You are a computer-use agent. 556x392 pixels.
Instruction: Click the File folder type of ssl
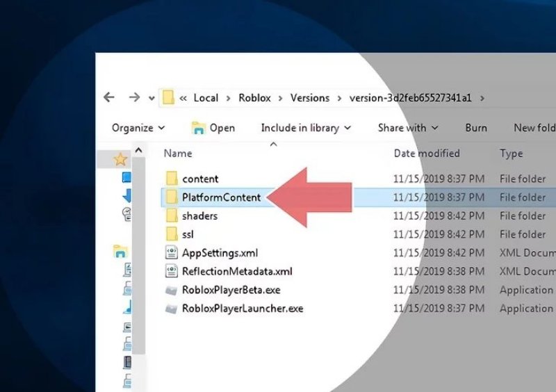pyautogui.click(x=523, y=234)
